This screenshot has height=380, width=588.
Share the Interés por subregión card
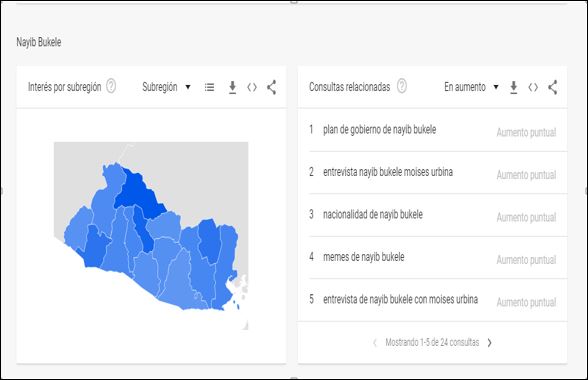coord(272,87)
